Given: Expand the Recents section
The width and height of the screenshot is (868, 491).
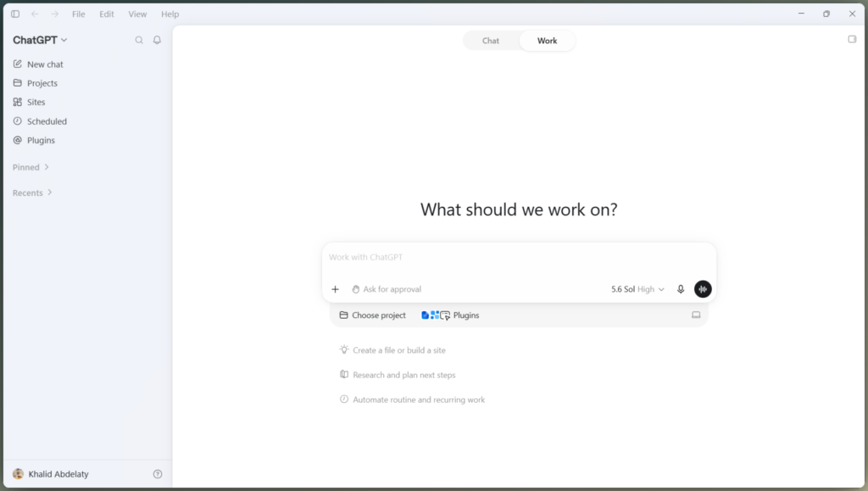Looking at the screenshot, I should coord(32,192).
